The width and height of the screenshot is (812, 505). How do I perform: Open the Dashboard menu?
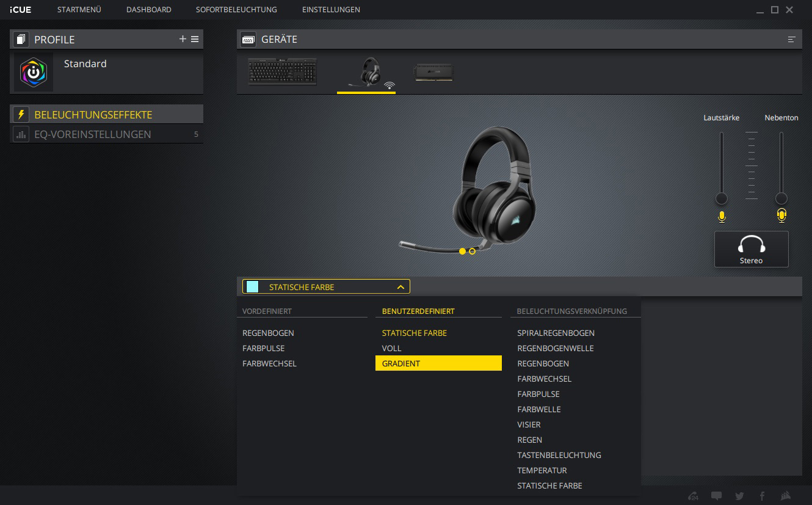pos(148,10)
